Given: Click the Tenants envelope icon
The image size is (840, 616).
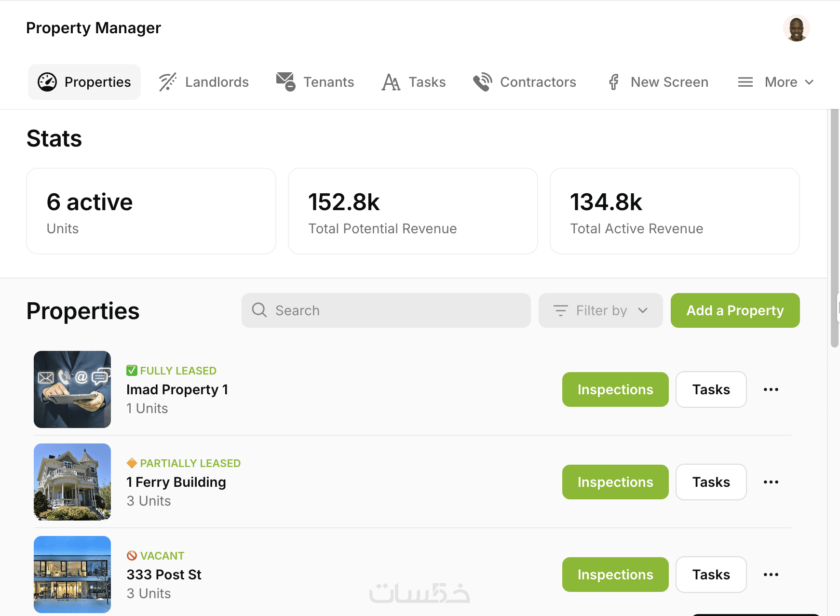Looking at the screenshot, I should (285, 81).
